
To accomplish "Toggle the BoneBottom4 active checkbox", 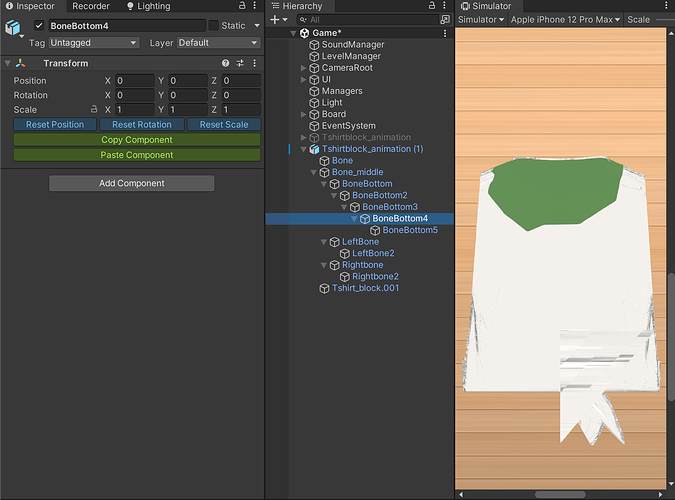I will tap(39, 25).
